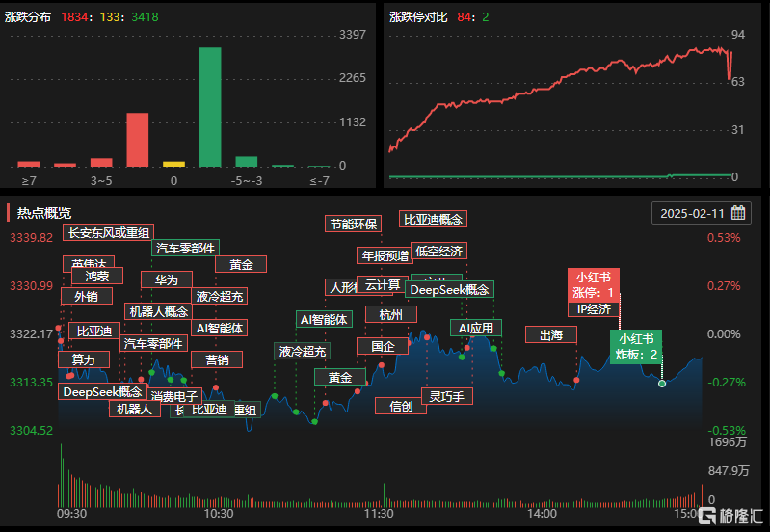Viewport: 770px width, 532px height.
Task: Click the yellow 133 count
Action: click(110, 16)
